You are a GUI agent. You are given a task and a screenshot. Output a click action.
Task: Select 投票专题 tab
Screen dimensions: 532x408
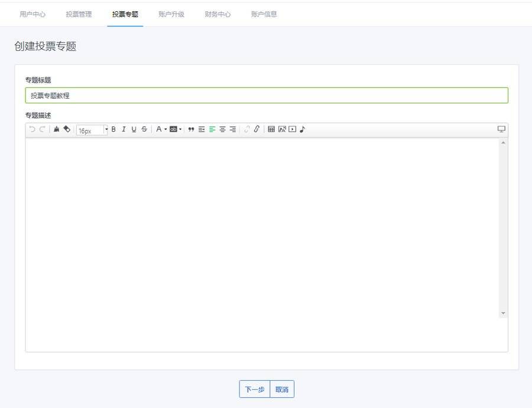(125, 14)
